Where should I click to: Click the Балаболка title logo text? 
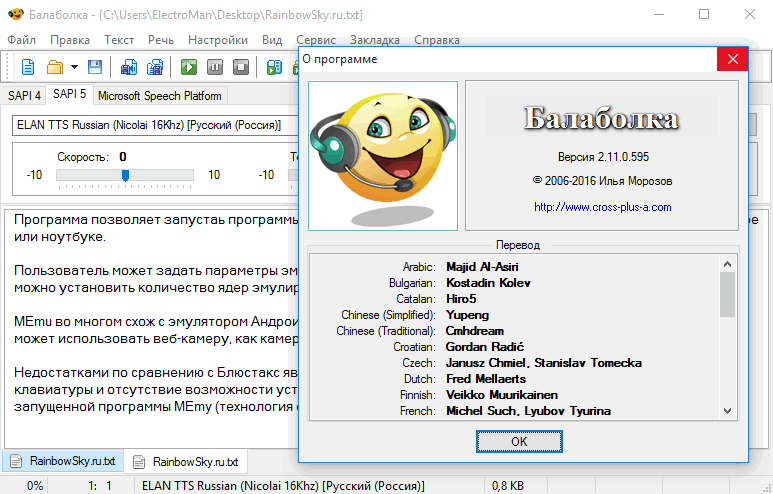coord(601,118)
